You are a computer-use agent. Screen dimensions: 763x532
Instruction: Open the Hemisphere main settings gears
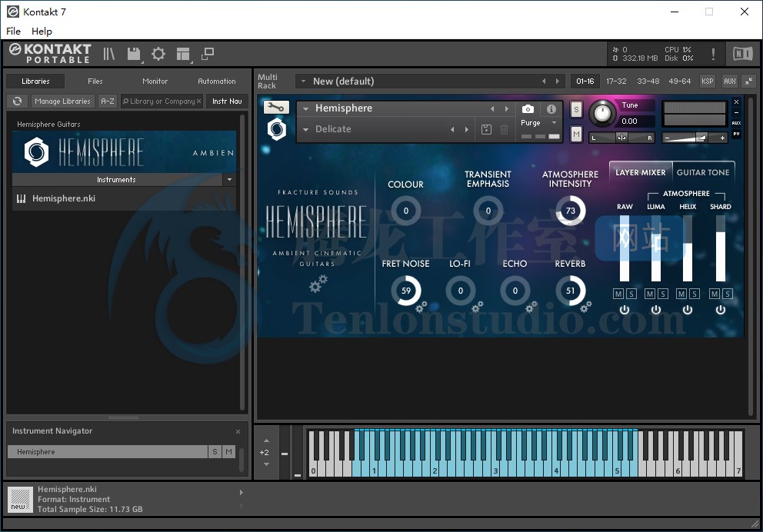pos(318,284)
